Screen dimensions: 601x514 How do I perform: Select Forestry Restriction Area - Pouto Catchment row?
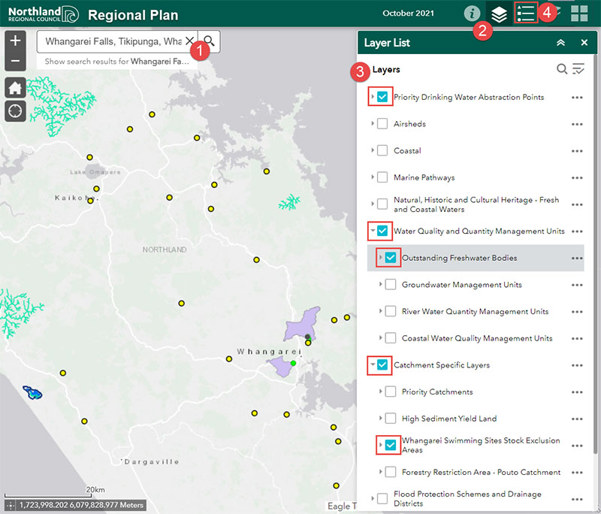(475, 472)
